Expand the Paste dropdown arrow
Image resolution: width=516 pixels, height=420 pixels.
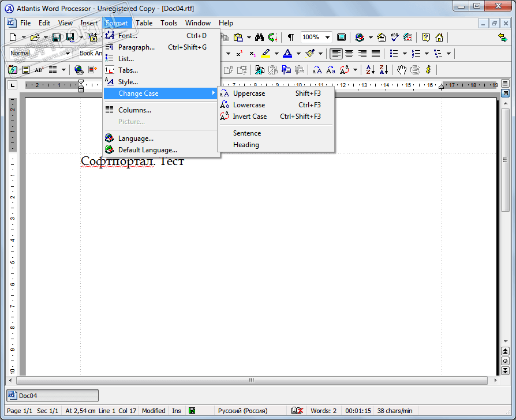pyautogui.click(x=249, y=37)
